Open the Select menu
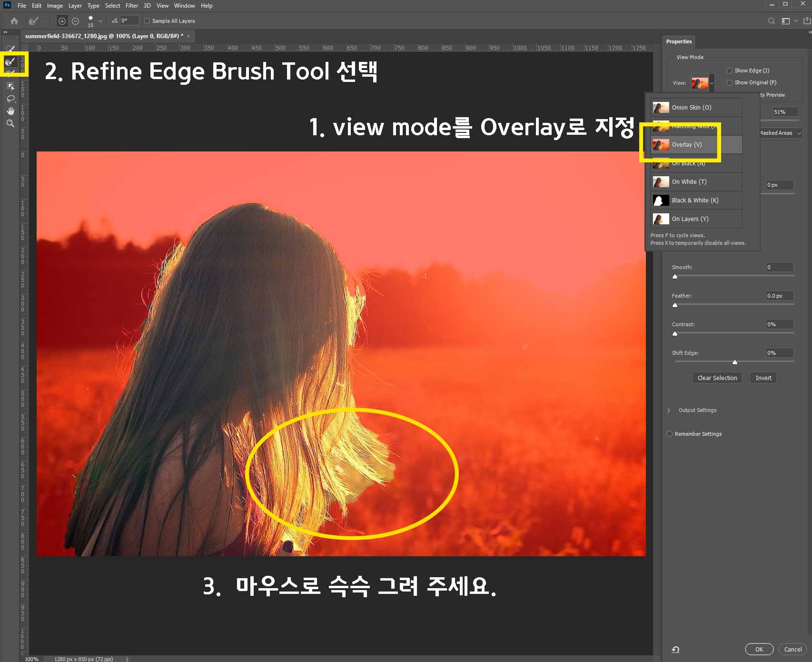This screenshot has height=662, width=812. [x=113, y=6]
